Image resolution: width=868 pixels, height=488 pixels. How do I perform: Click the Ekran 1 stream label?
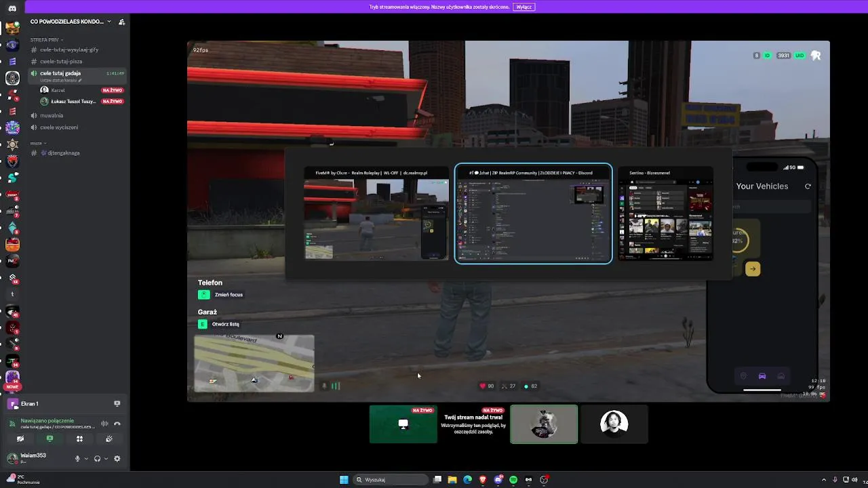click(x=30, y=404)
